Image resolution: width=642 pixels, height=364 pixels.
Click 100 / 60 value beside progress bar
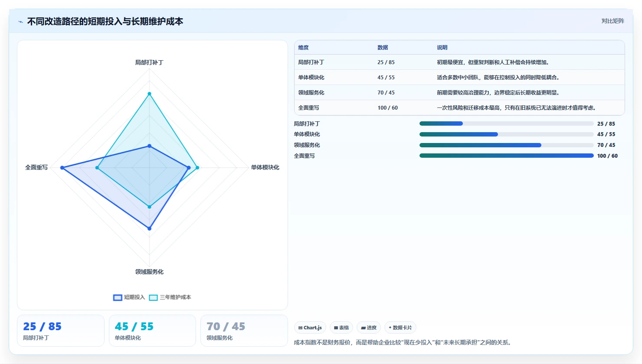coord(607,156)
